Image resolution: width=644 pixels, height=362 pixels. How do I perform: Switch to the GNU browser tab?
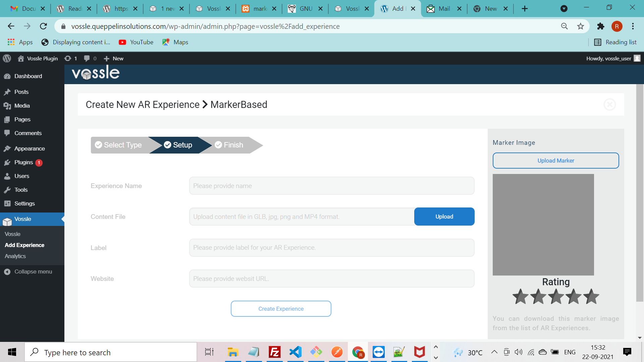[x=306, y=9]
